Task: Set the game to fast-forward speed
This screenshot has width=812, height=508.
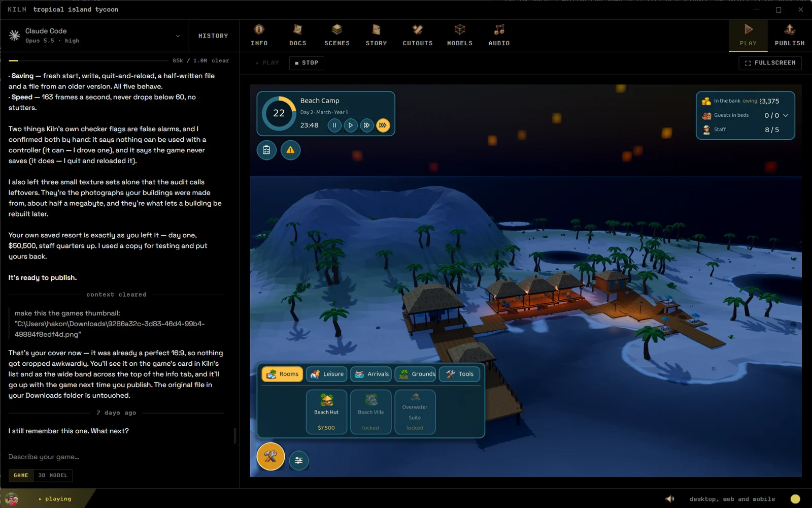Action: pyautogui.click(x=367, y=125)
